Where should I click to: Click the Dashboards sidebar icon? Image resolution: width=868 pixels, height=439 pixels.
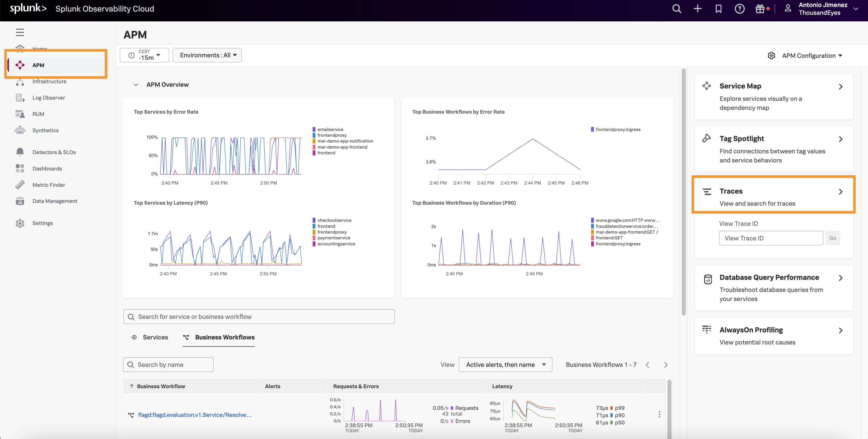tap(20, 168)
